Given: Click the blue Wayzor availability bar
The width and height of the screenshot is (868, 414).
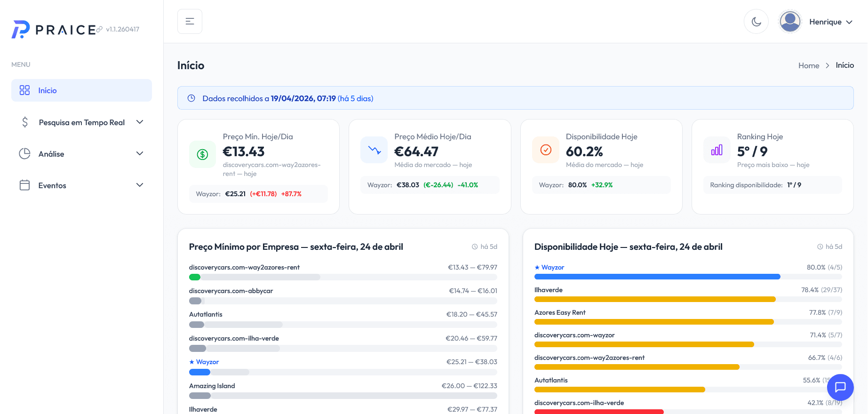Looking at the screenshot, I should 657,277.
